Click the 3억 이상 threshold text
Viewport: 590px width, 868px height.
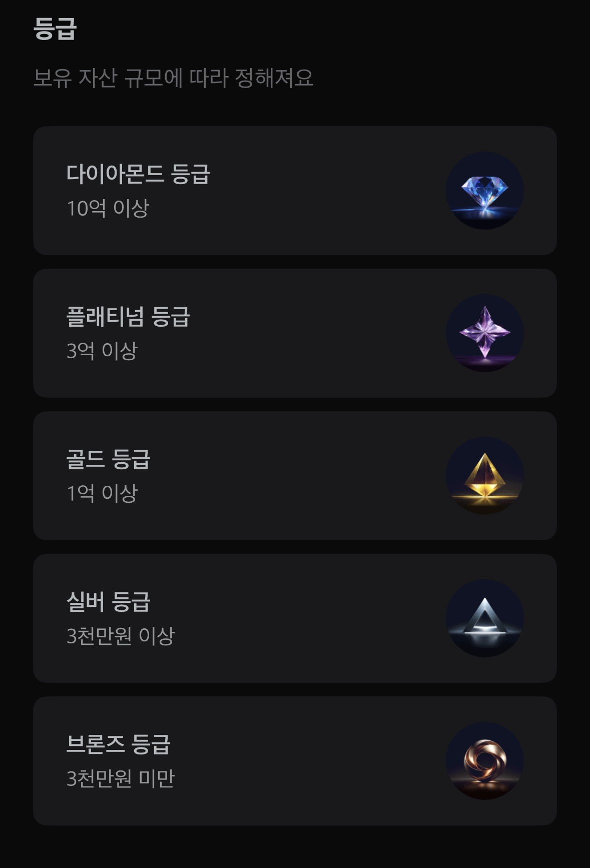tap(102, 351)
